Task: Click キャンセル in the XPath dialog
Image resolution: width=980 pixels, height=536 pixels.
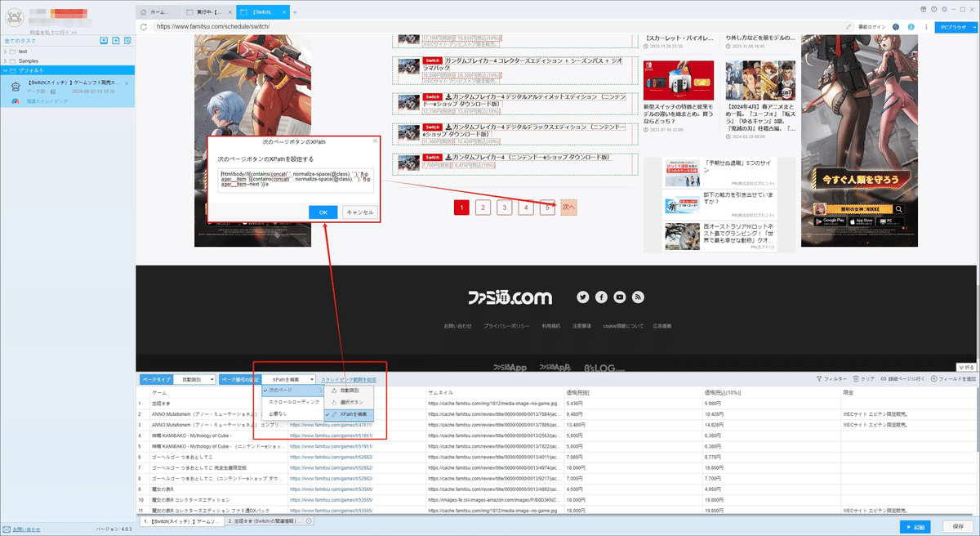Action: coord(359,212)
